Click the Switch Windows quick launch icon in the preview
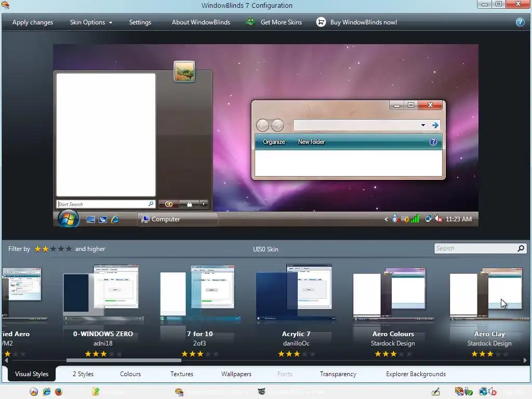Screen dimensions: 532x399 tap(103, 220)
